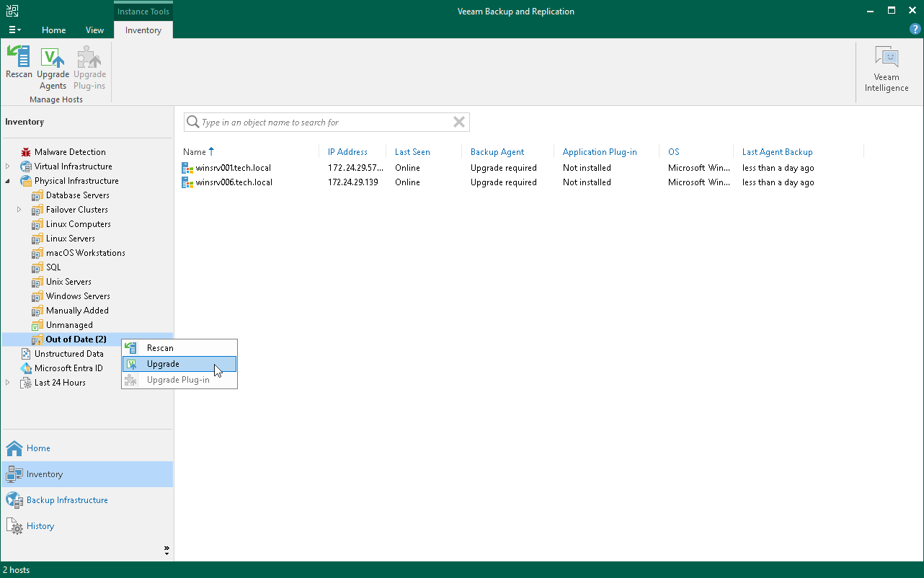Switch to the Home ribbon tab
Viewport: 924px width, 578px height.
pyautogui.click(x=53, y=30)
